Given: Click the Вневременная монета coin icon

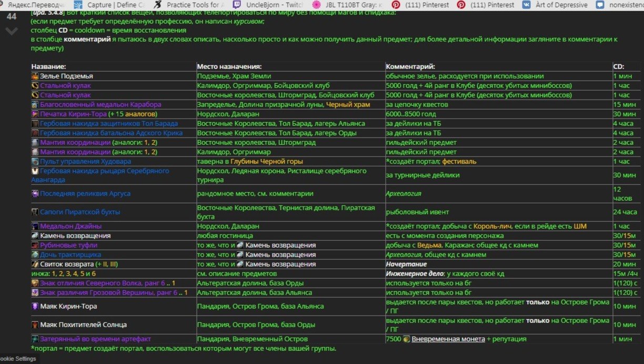Looking at the screenshot, I should [406, 339].
